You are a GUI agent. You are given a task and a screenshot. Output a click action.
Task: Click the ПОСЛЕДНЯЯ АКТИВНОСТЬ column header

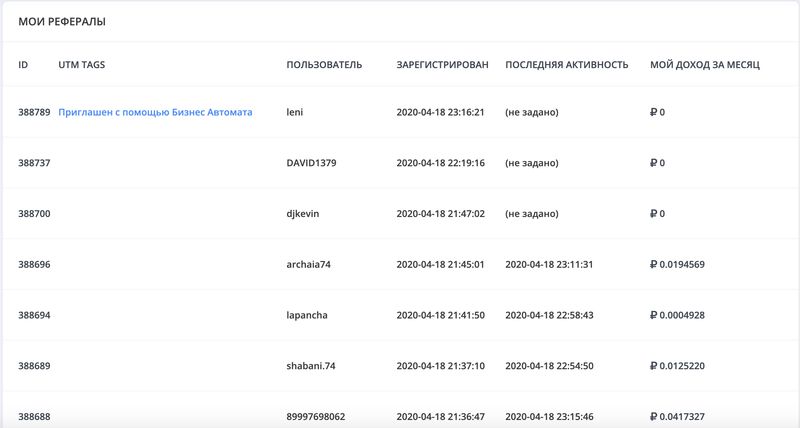[x=566, y=65]
